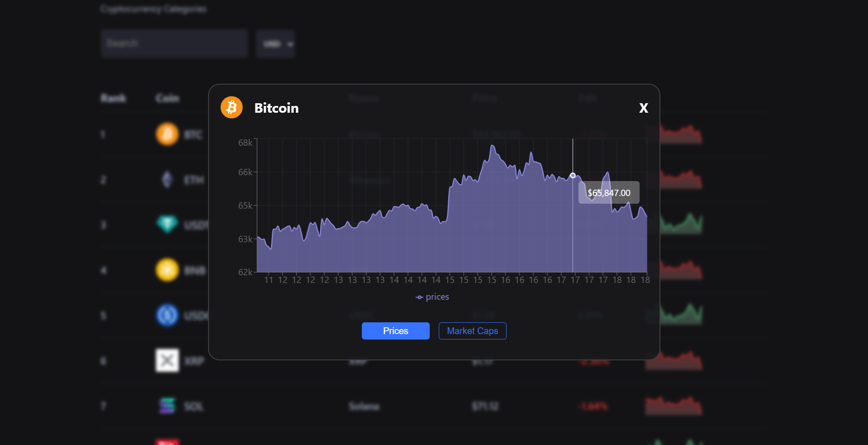Click the blurred Search field behind the modal

pyautogui.click(x=174, y=43)
